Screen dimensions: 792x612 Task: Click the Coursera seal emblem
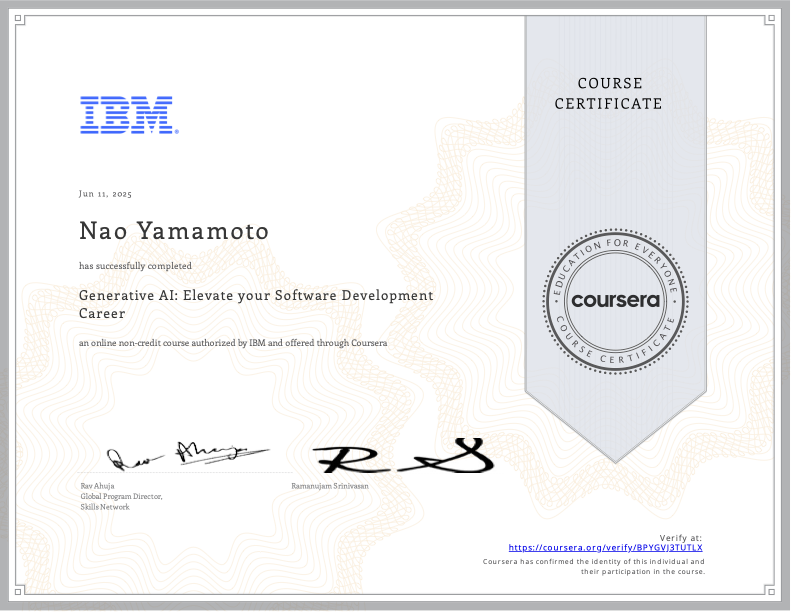tap(615, 301)
